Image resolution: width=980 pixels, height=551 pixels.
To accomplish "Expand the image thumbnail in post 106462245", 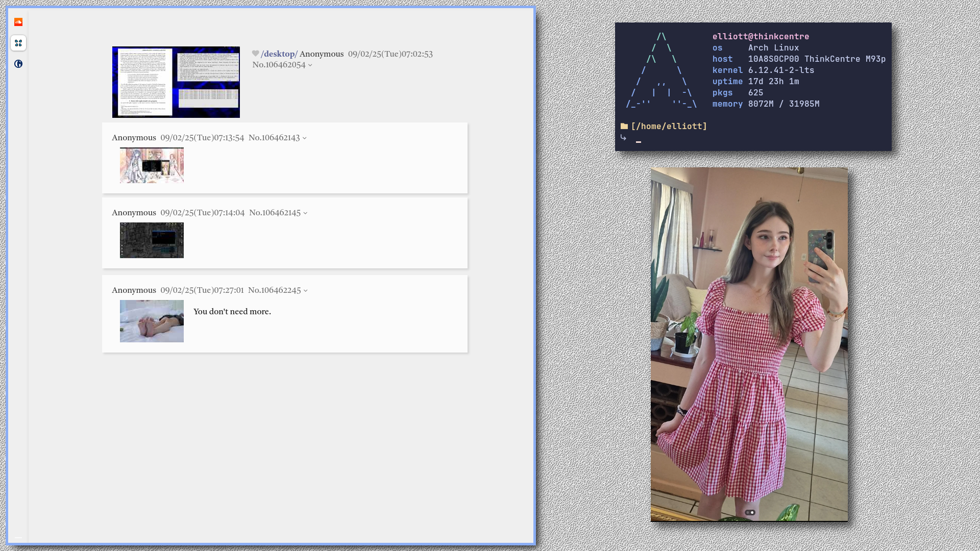I will (152, 321).
